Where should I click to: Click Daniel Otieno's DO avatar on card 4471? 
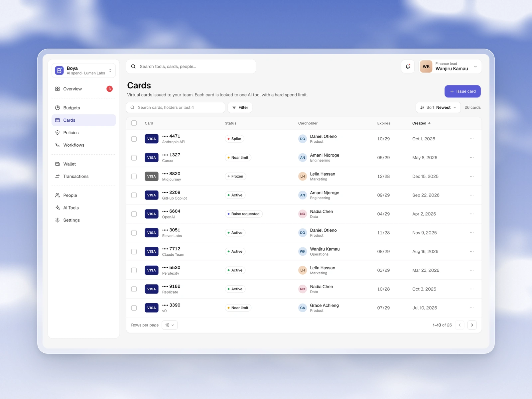point(303,139)
